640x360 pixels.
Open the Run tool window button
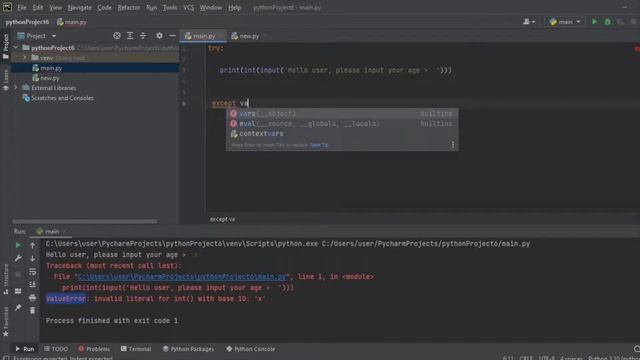click(x=25, y=349)
